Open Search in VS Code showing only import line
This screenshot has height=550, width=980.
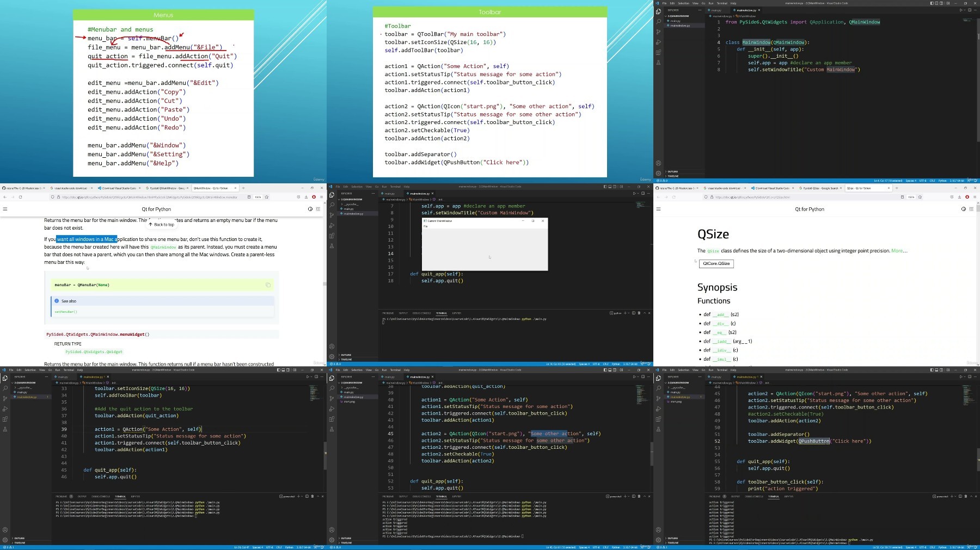[658, 22]
